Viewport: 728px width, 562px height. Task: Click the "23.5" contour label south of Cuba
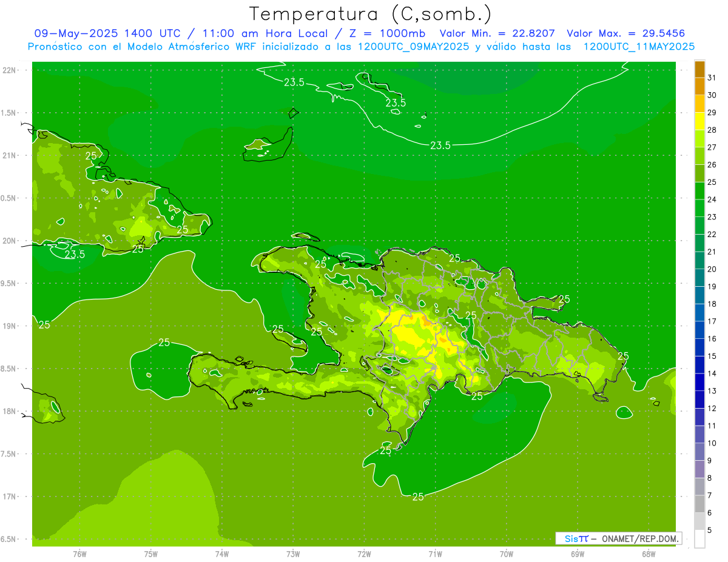point(75,255)
